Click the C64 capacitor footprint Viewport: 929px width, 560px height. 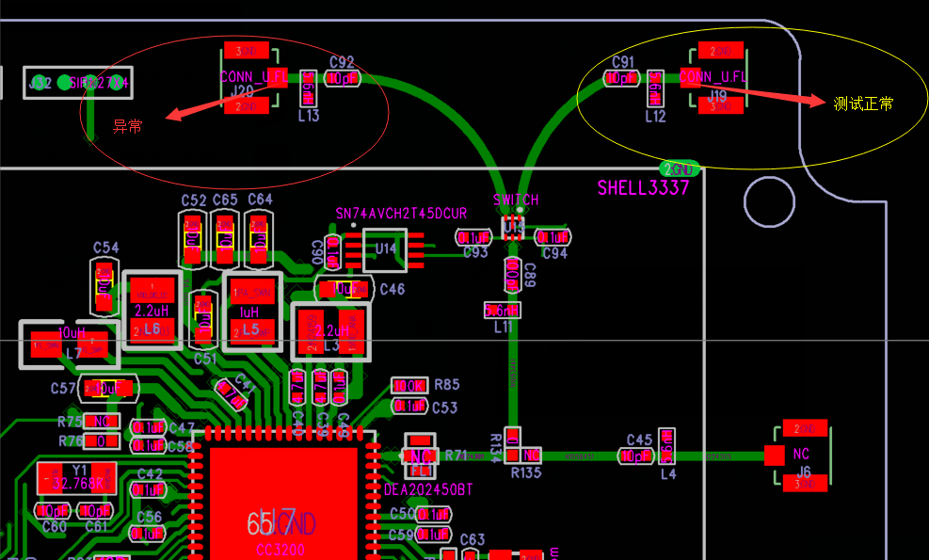pos(258,239)
